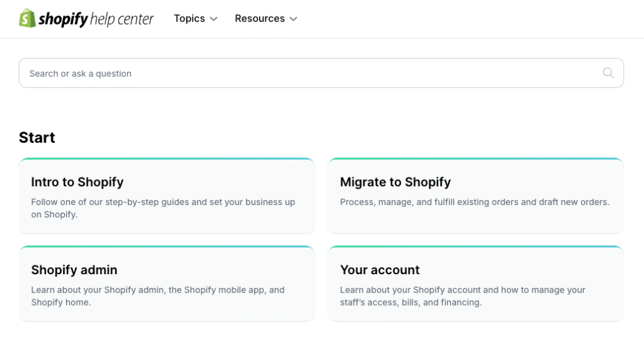Open the Topics menu label
This screenshot has width=644, height=349.
[189, 18]
